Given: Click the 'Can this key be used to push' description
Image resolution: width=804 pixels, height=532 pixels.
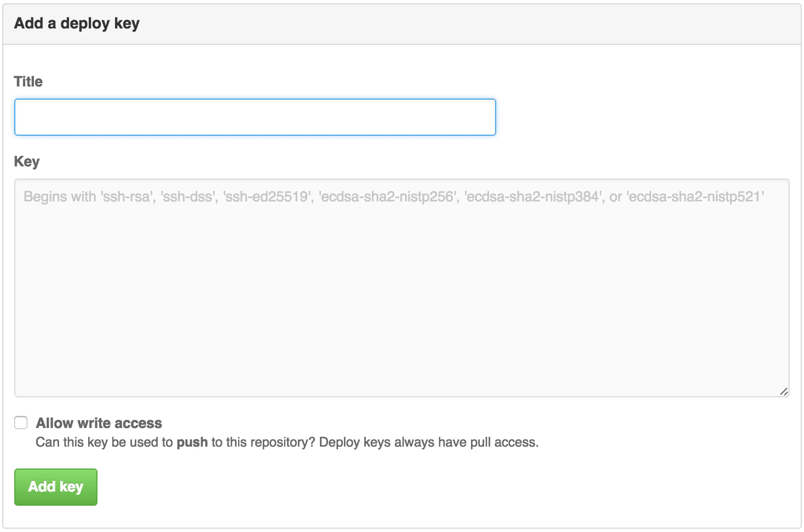Looking at the screenshot, I should (287, 442).
